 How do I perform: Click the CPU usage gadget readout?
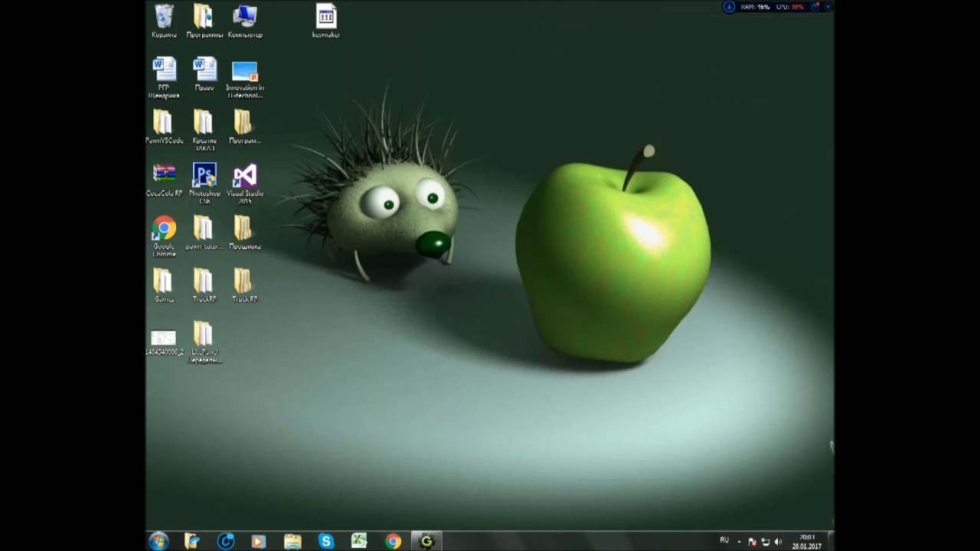point(789,7)
